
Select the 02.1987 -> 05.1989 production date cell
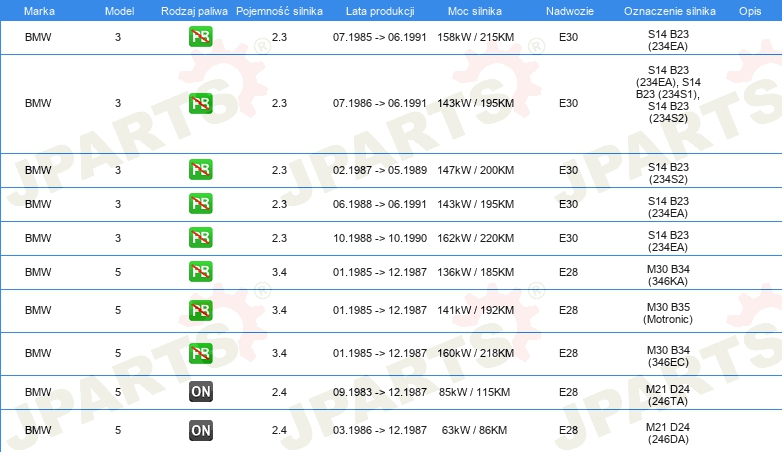380,170
